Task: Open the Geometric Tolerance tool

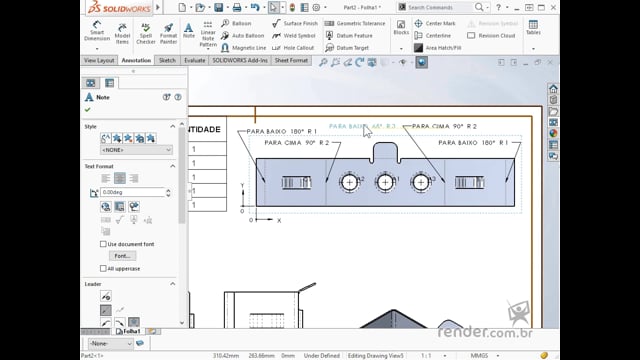Action: (x=355, y=23)
